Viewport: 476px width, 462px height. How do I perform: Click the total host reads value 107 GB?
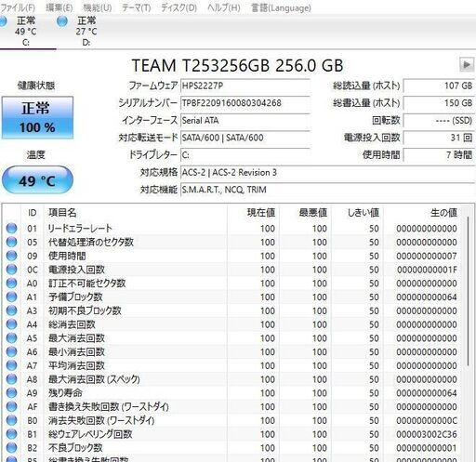coord(438,86)
